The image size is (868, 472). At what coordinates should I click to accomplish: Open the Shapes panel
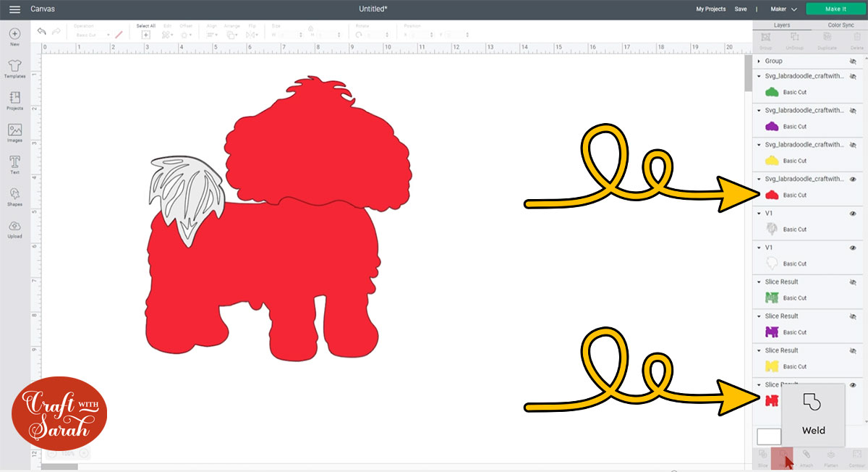pos(14,196)
